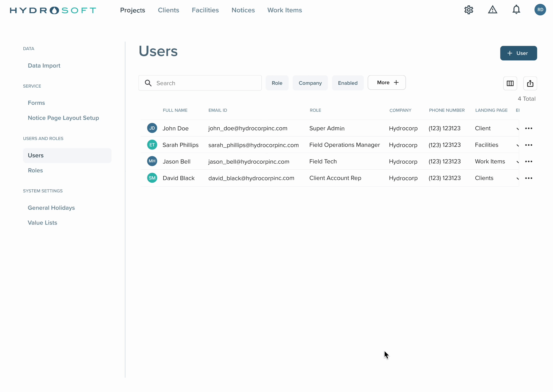Click the warning triangle alerts icon

click(492, 10)
